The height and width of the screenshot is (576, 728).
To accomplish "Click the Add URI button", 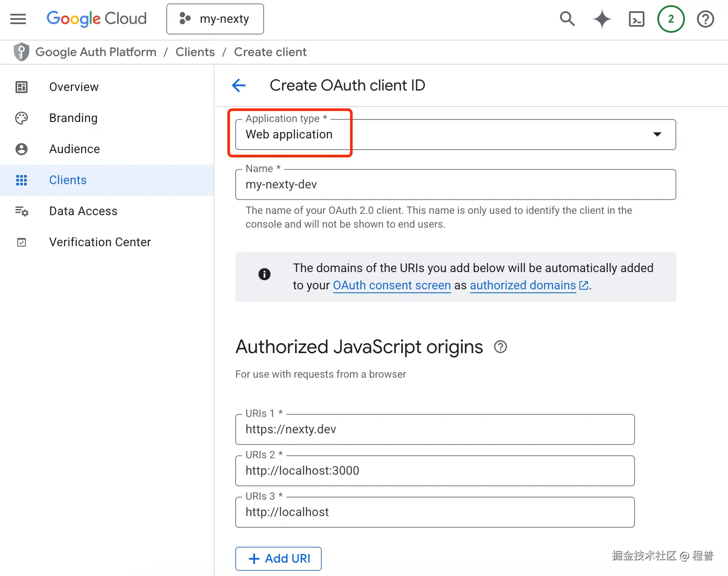I will tap(278, 558).
